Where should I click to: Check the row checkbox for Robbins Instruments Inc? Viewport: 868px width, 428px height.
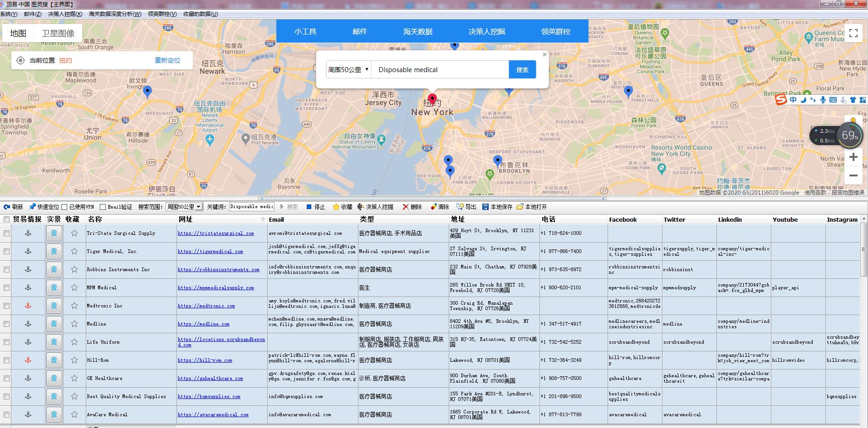pyautogui.click(x=6, y=269)
